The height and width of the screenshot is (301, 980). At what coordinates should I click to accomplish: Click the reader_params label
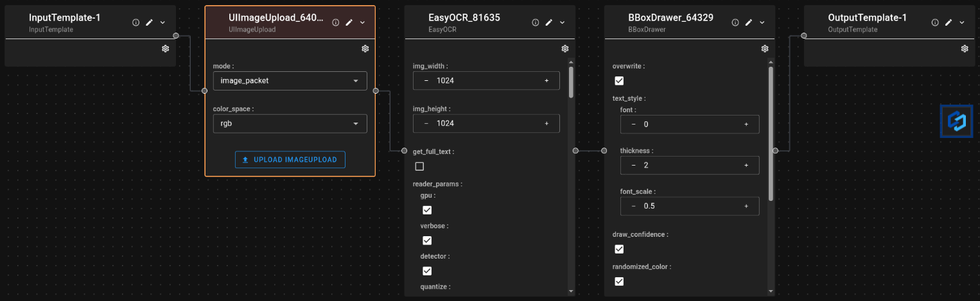point(437,184)
